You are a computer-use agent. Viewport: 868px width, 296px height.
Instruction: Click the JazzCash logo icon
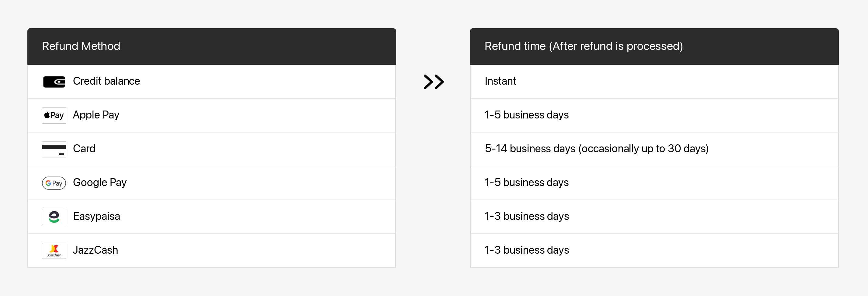(x=54, y=251)
